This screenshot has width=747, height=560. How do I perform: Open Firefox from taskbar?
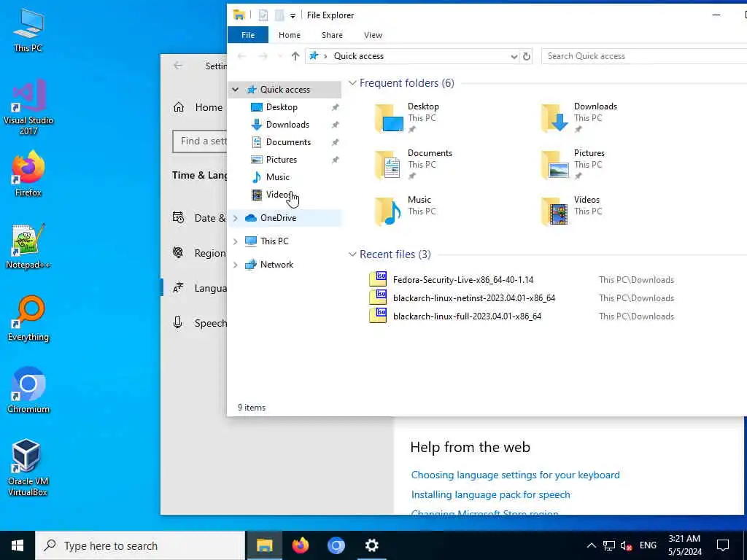300,545
